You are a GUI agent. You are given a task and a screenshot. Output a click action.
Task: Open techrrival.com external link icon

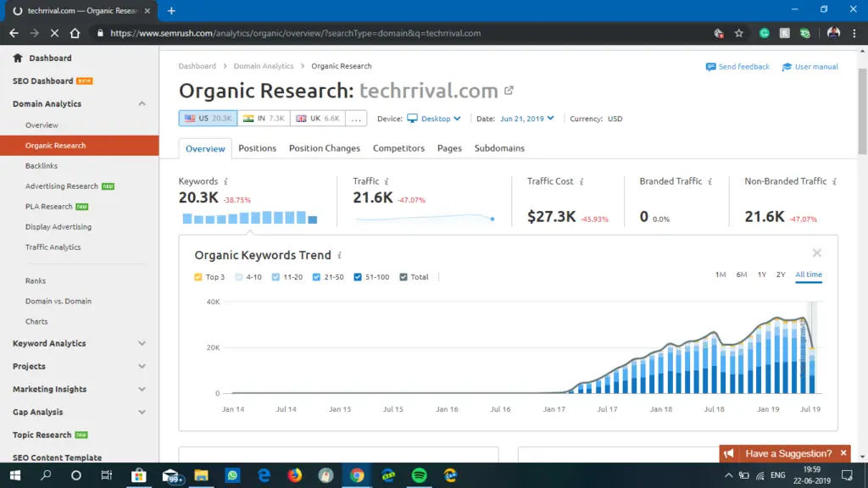tap(509, 90)
